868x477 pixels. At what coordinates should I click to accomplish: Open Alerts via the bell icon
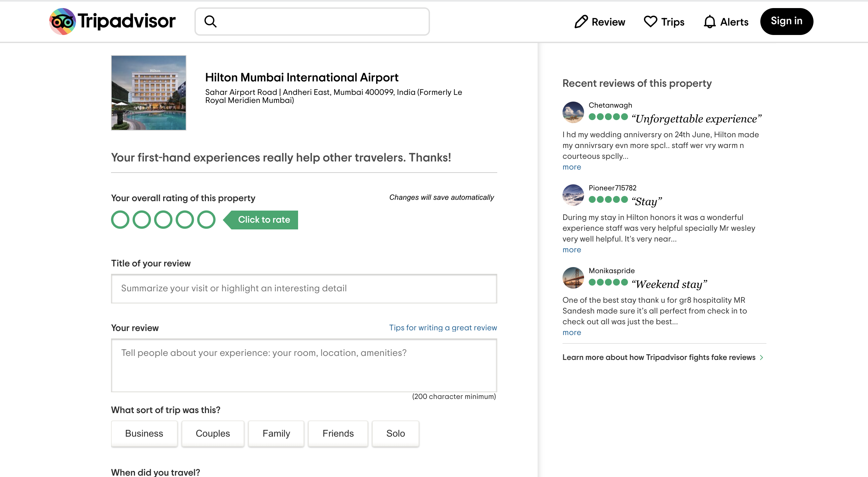710,21
